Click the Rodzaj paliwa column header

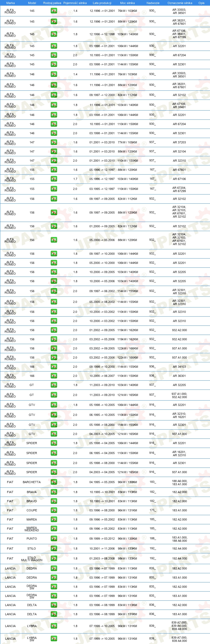(x=52, y=3)
